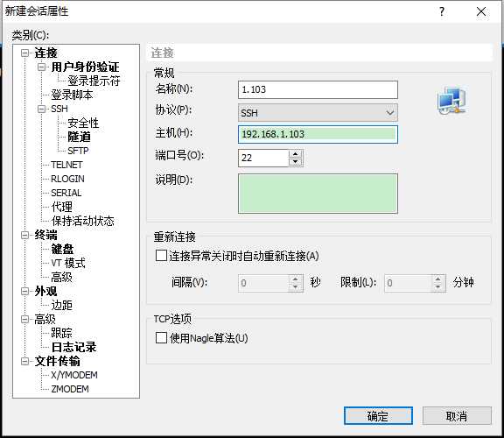Collapse the 终端 tree node
The height and width of the screenshot is (438, 504).
(x=24, y=235)
